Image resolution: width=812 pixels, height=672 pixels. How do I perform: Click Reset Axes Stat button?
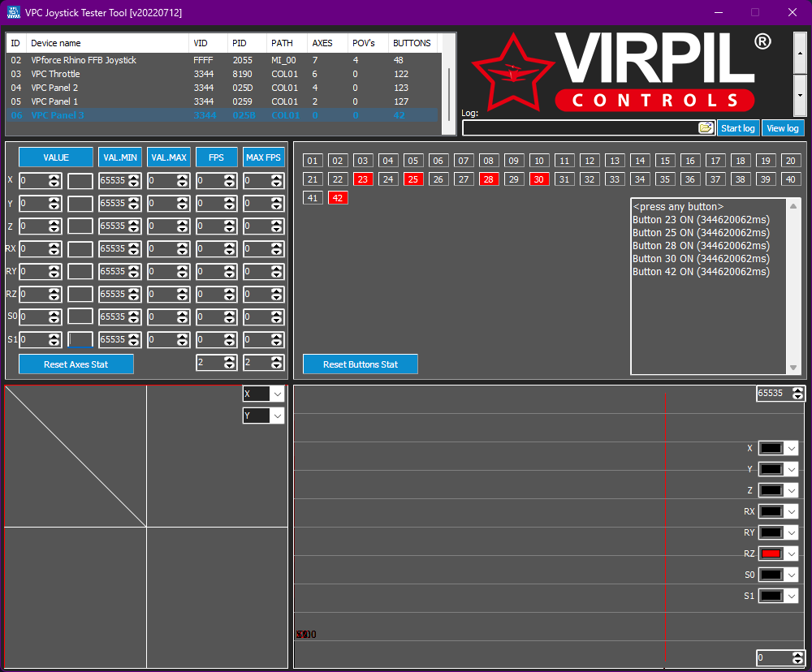click(x=76, y=364)
